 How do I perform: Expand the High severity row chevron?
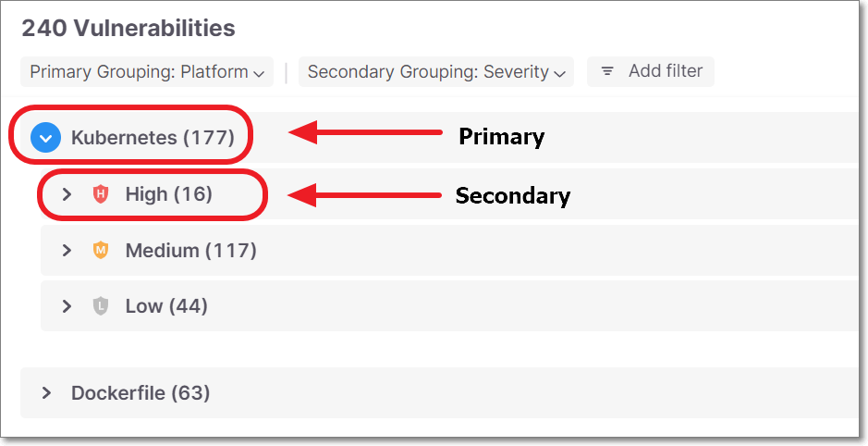pyautogui.click(x=67, y=194)
